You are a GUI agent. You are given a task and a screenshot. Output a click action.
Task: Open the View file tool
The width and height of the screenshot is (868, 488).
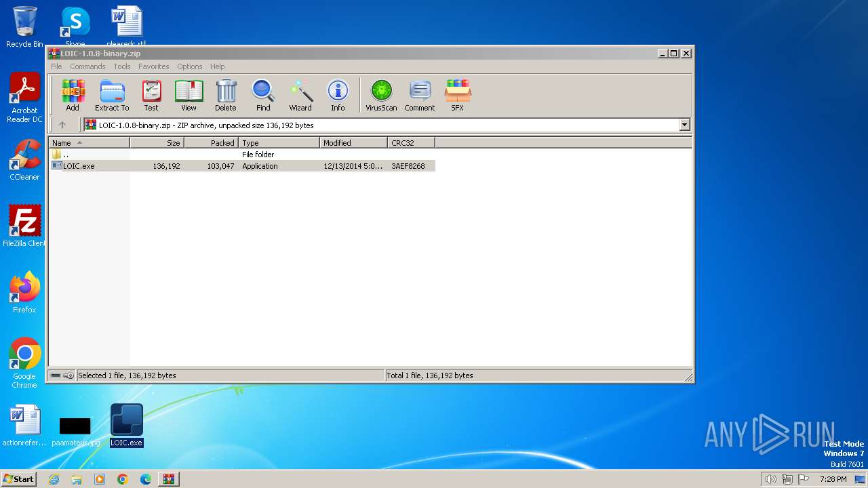[x=189, y=95]
